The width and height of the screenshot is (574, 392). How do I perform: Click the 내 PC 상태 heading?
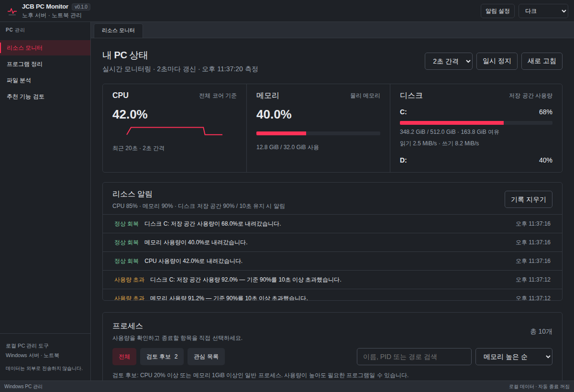pyautogui.click(x=125, y=55)
